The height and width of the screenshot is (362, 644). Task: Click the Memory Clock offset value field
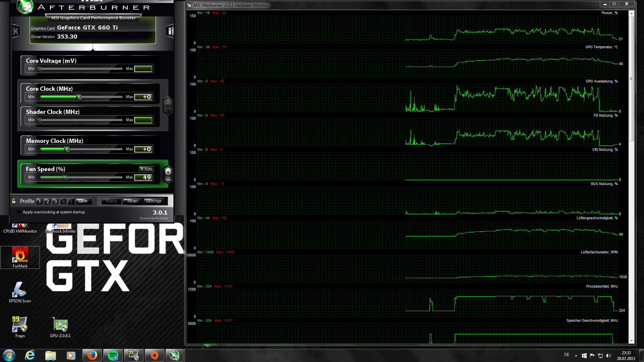(144, 149)
